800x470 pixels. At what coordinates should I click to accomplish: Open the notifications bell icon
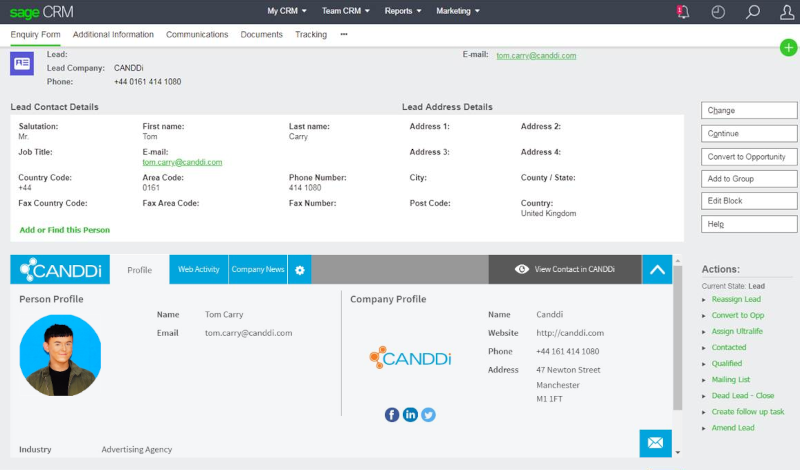[683, 11]
